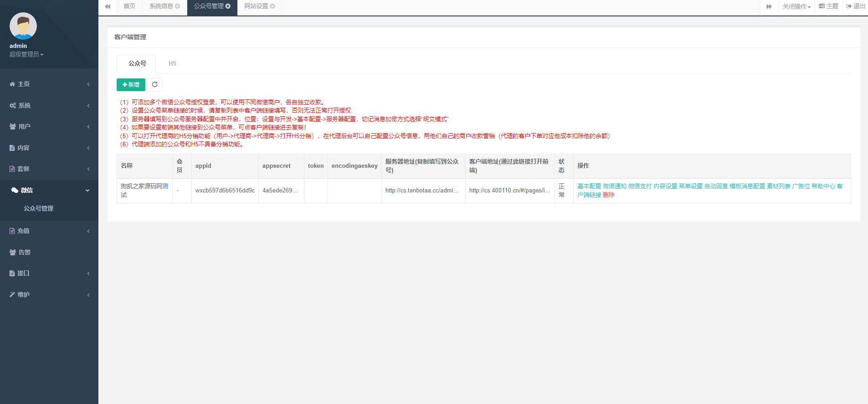The height and width of the screenshot is (404, 868).
Task: Open the 首页 tab
Action: click(x=129, y=6)
